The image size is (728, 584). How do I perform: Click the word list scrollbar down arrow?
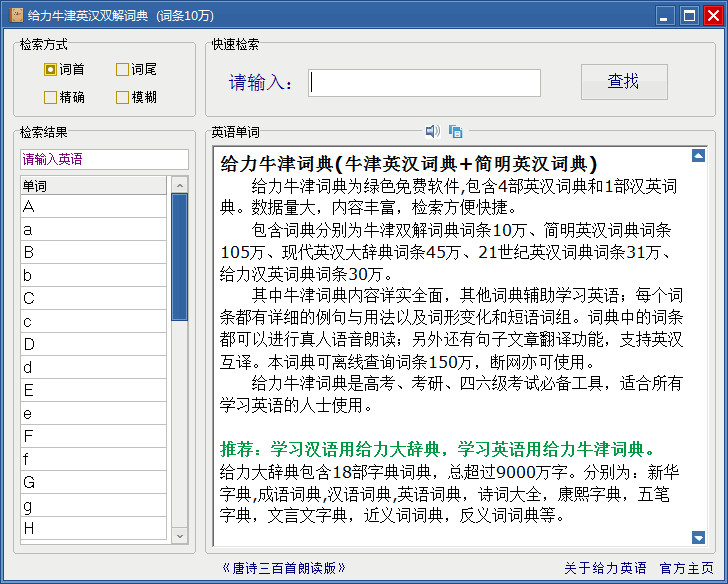click(180, 536)
